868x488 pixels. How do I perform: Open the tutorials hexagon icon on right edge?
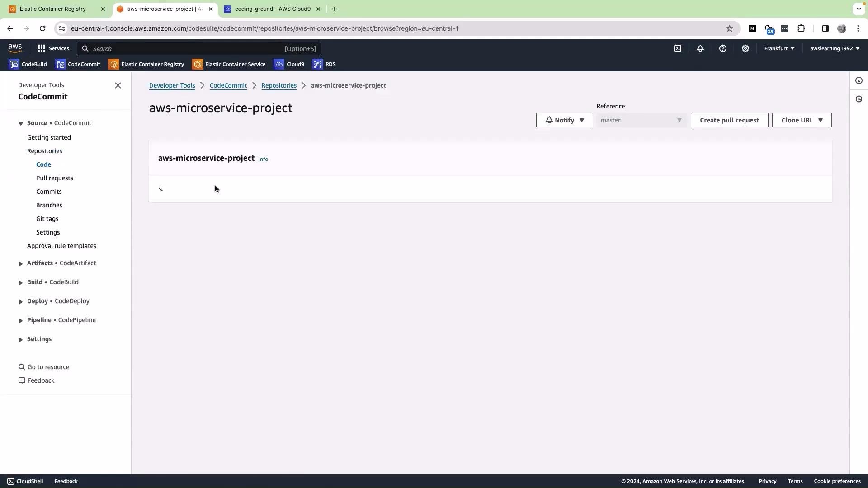pyautogui.click(x=859, y=99)
